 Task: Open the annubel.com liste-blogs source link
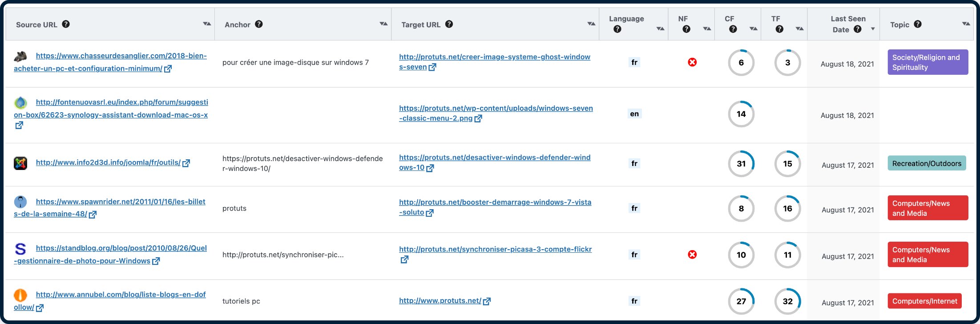[x=109, y=301]
